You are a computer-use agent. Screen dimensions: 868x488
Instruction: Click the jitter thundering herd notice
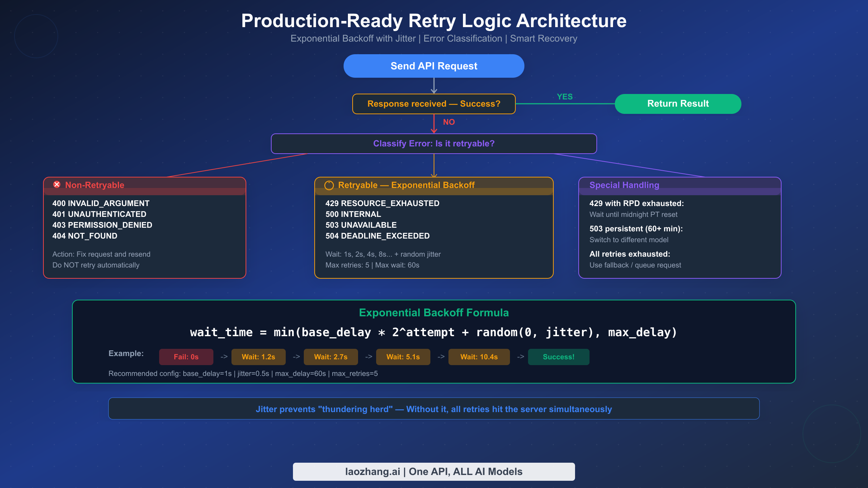click(434, 409)
